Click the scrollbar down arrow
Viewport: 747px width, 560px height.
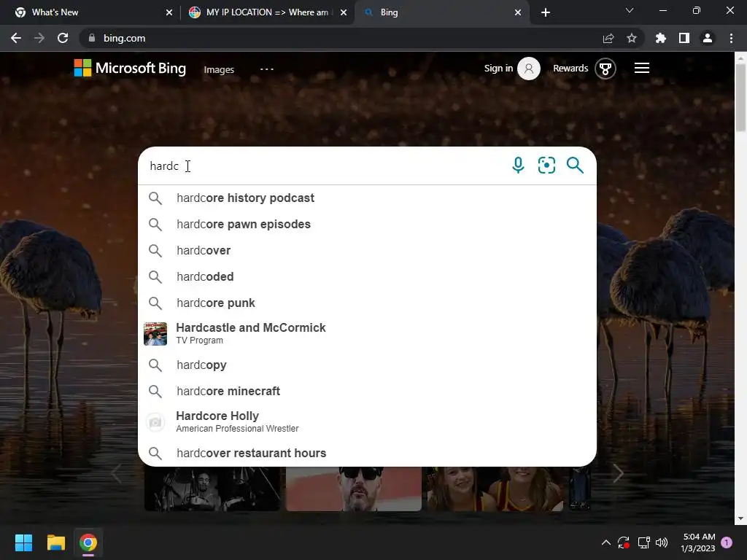[740, 518]
